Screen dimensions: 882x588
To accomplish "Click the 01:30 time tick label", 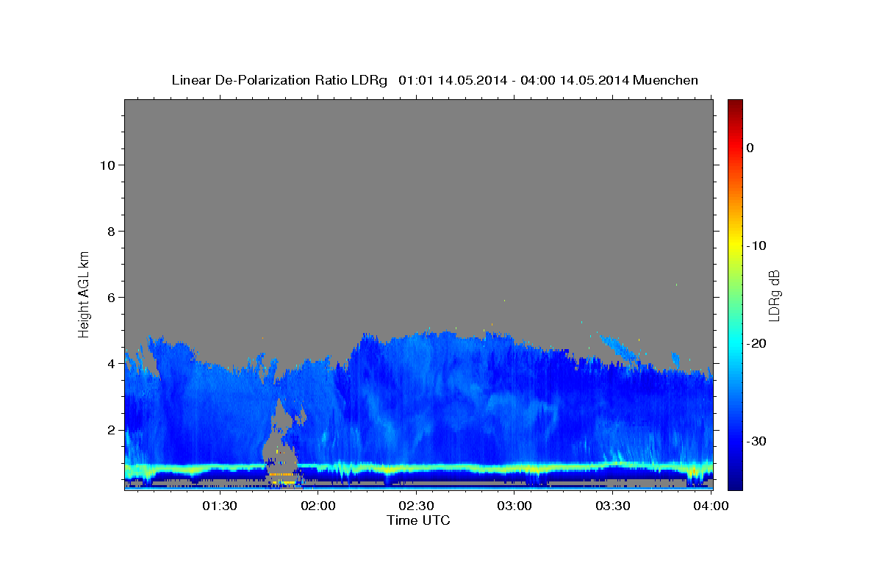I will tap(219, 506).
